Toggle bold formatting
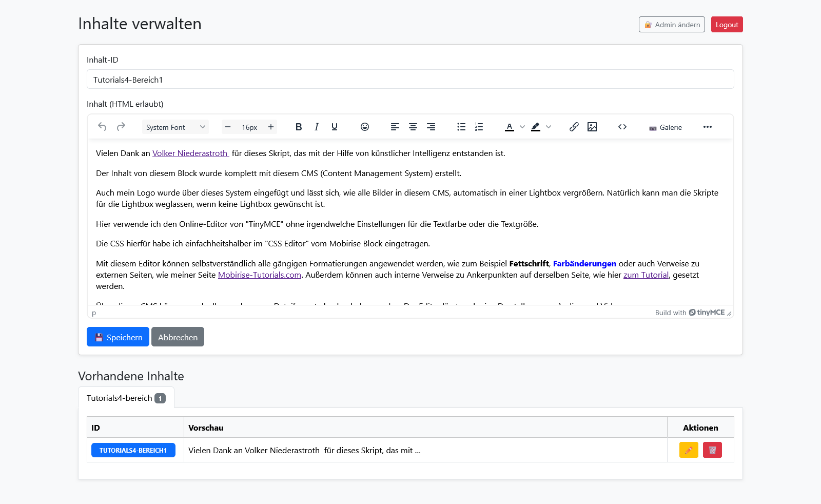This screenshot has height=504, width=821. point(299,127)
